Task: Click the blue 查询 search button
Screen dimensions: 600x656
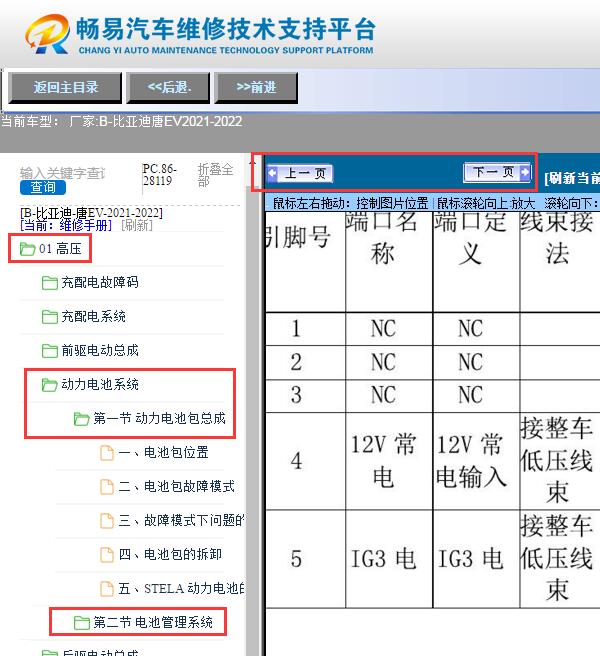Action: [43, 187]
